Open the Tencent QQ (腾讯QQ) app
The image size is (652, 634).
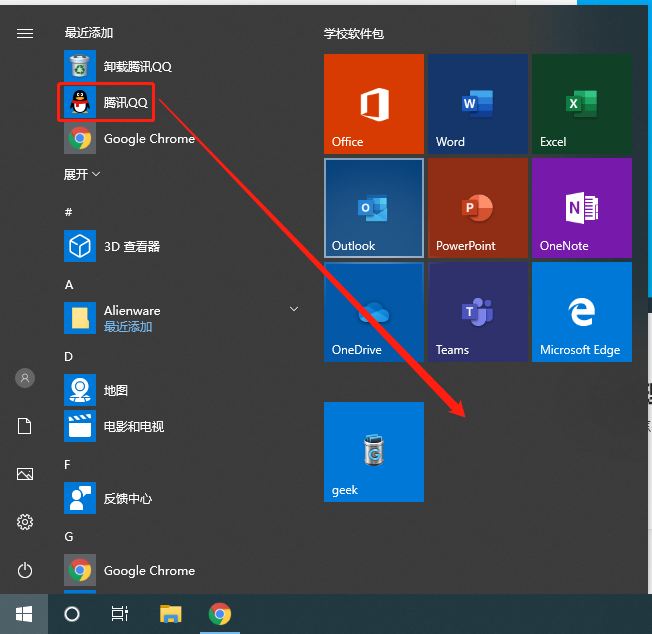(106, 102)
